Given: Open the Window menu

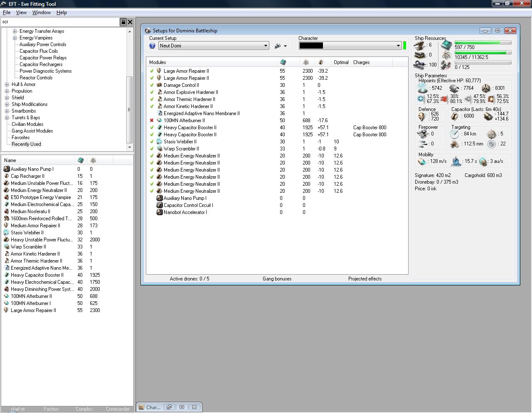Looking at the screenshot, I should click(42, 12).
